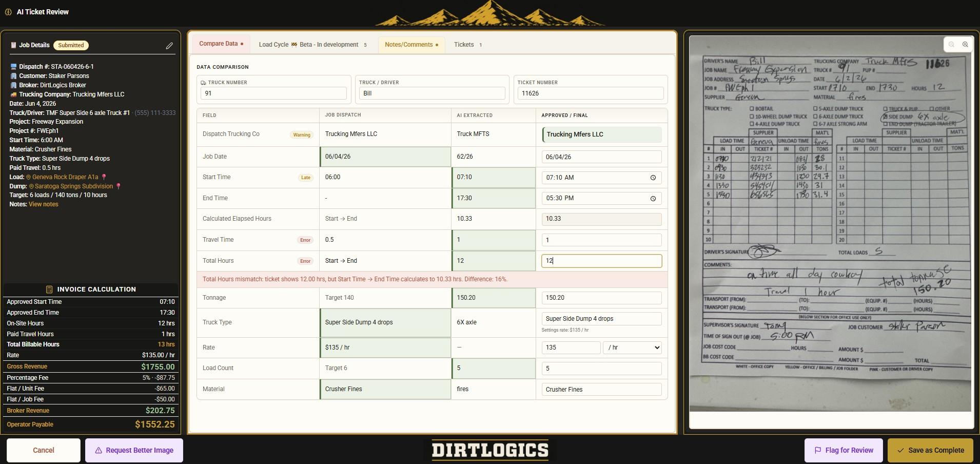The height and width of the screenshot is (464, 980).
Task: Click Save as Complete button
Action: coord(930,450)
